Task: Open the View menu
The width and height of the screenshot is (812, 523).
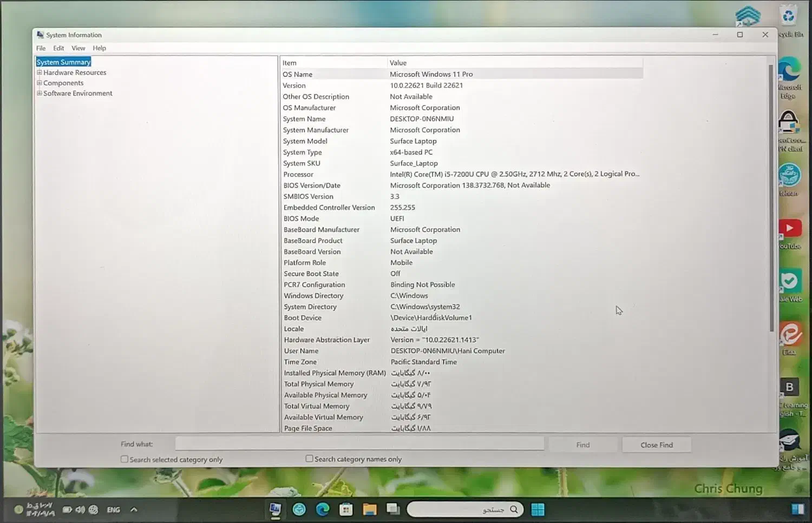Action: [78, 48]
